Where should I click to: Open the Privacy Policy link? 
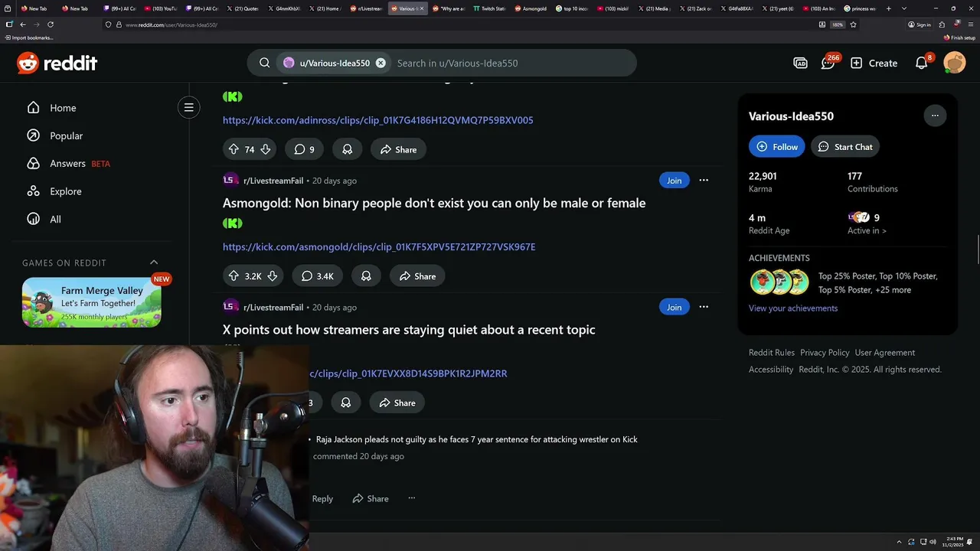pyautogui.click(x=825, y=353)
